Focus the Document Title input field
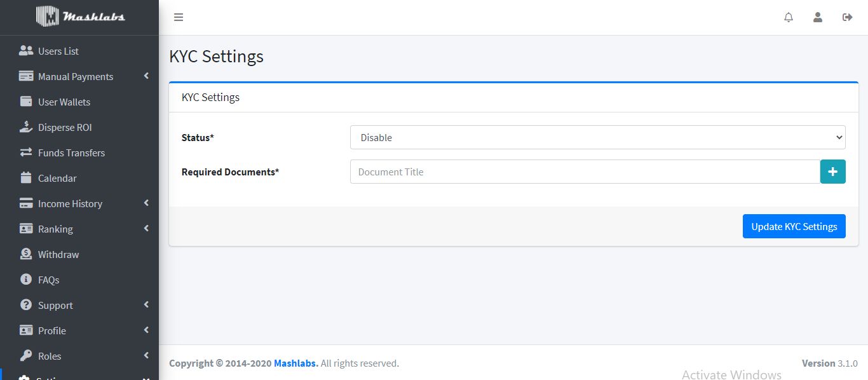 [585, 172]
